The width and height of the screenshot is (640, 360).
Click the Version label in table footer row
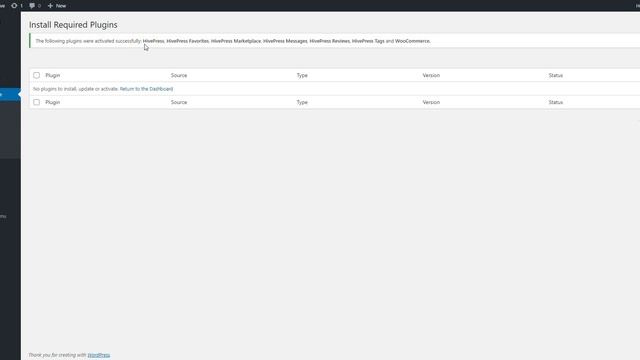(x=431, y=102)
